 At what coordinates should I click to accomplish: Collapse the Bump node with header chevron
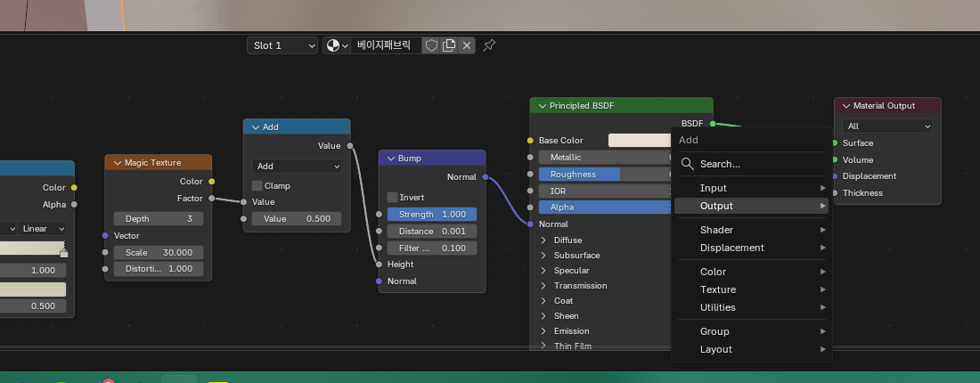[389, 159]
